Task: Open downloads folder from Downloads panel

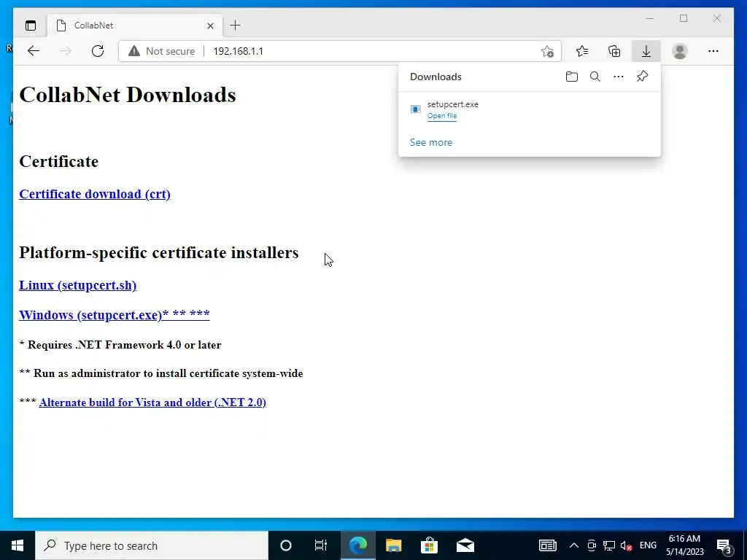Action: tap(572, 77)
